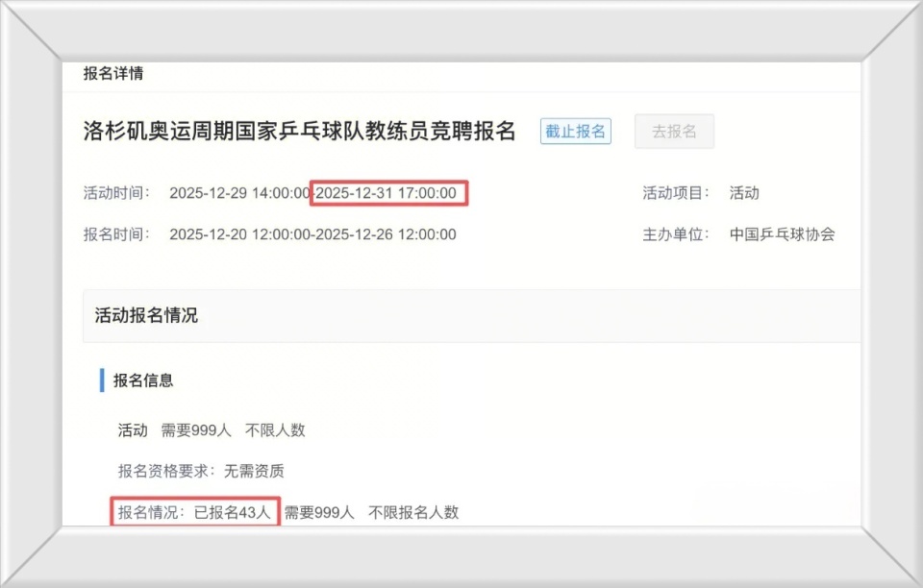
Task: Open the 中国乒乓球协会 organizer name
Action: pyautogui.click(x=782, y=234)
